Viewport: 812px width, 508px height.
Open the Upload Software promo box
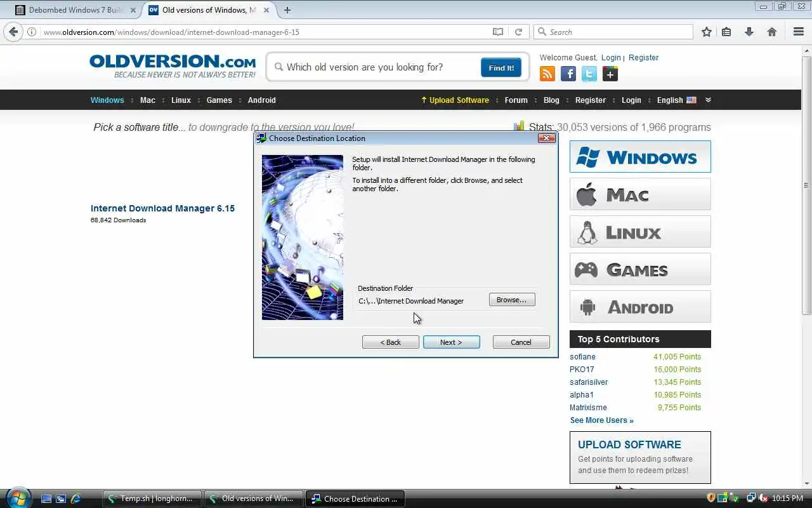tap(640, 457)
